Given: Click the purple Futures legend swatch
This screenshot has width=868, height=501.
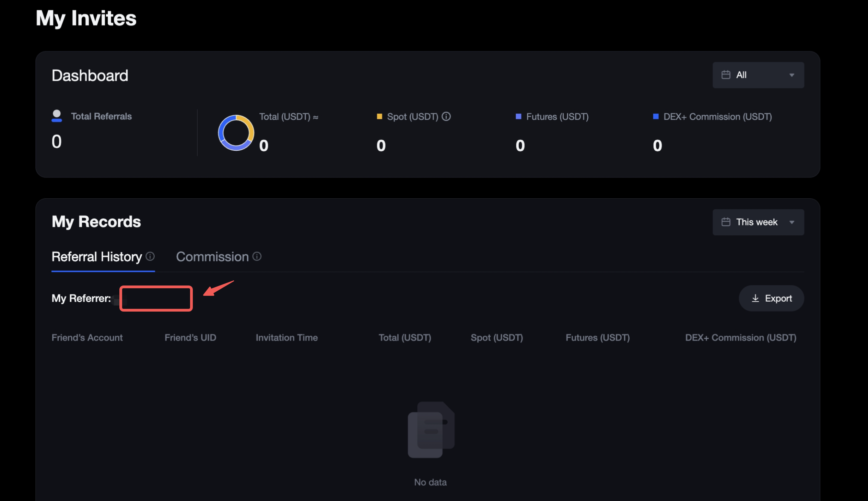Looking at the screenshot, I should click(x=518, y=117).
